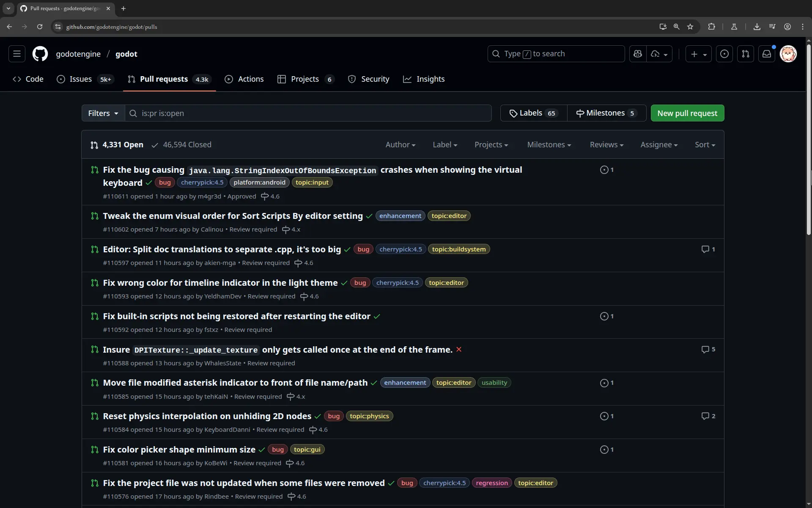
Task: Switch to the Code tab
Action: tap(28, 79)
